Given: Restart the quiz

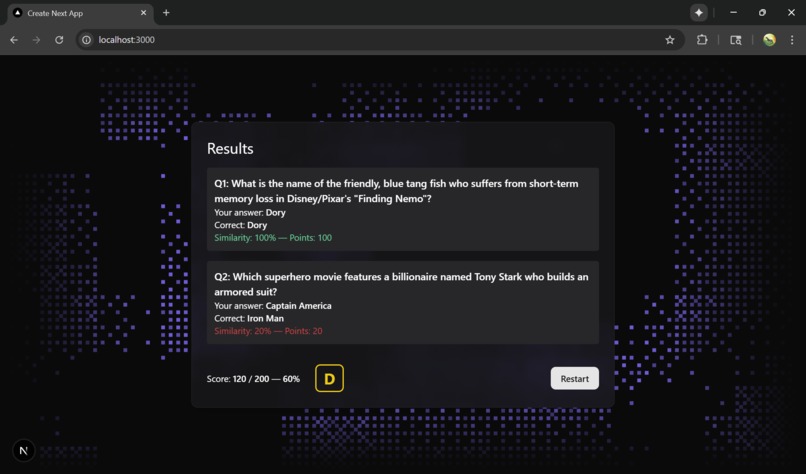Looking at the screenshot, I should 574,378.
